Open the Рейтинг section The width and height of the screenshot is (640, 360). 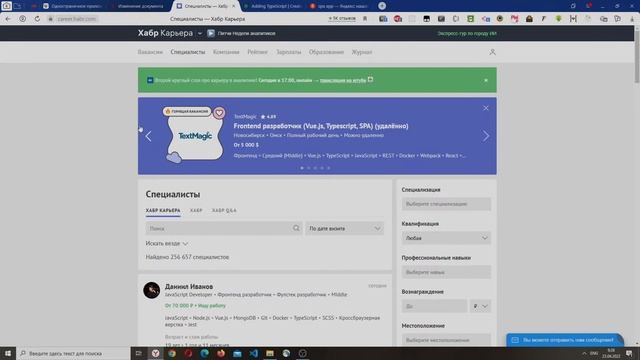pos(258,52)
